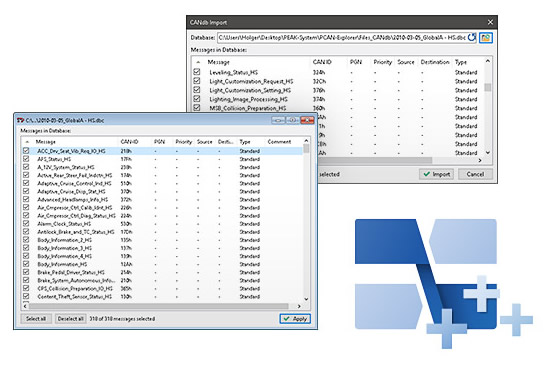Viewport: 548px width, 367px height.
Task: Toggle checkbox for Alarm_Clock_Status_HS
Action: tap(26, 223)
